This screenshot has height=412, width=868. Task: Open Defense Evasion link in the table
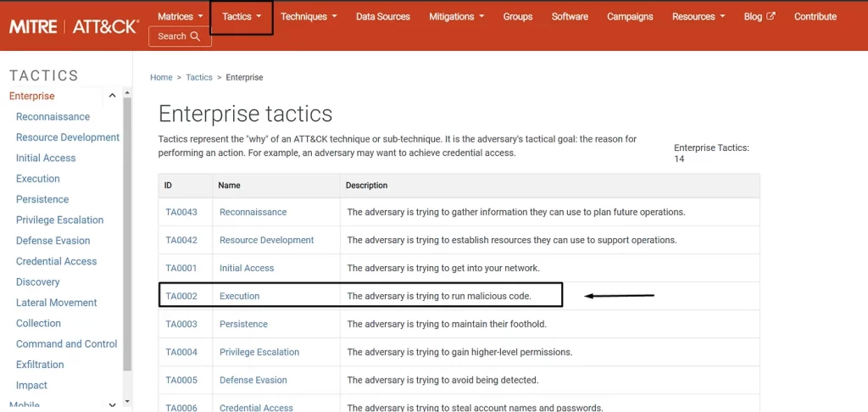(253, 380)
